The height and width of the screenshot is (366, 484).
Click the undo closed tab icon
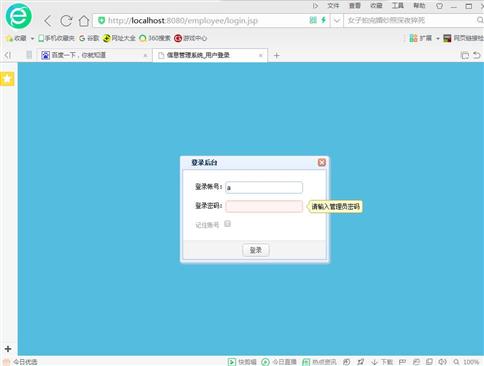[477, 55]
